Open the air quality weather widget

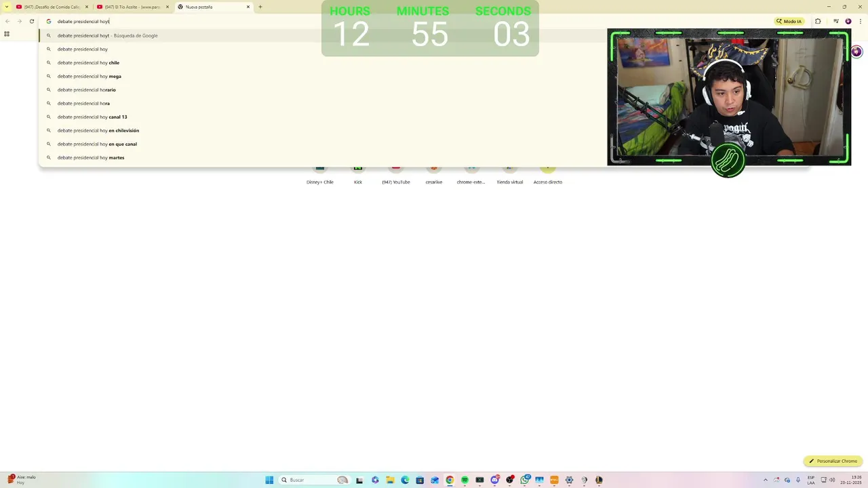(22, 480)
